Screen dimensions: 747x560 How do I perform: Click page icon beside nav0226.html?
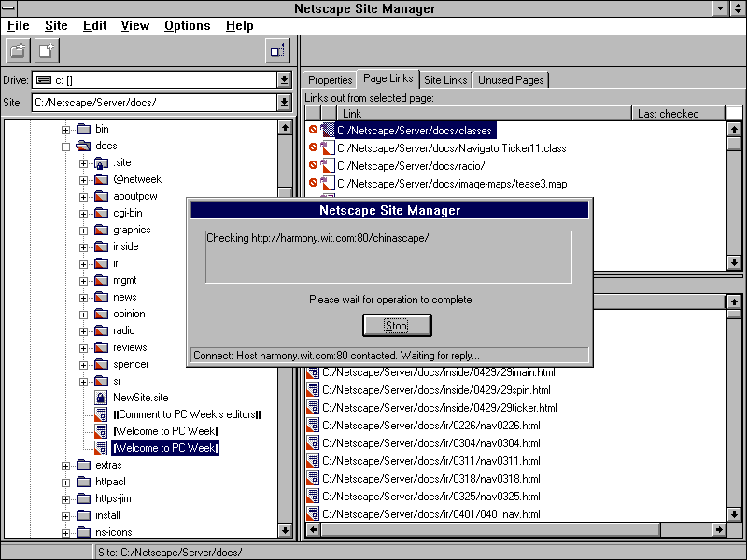click(313, 426)
